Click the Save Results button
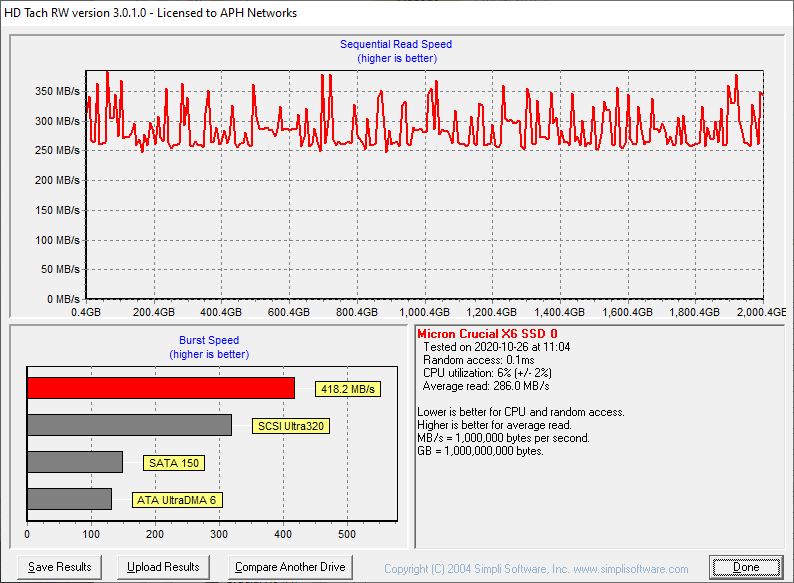 tap(60, 567)
